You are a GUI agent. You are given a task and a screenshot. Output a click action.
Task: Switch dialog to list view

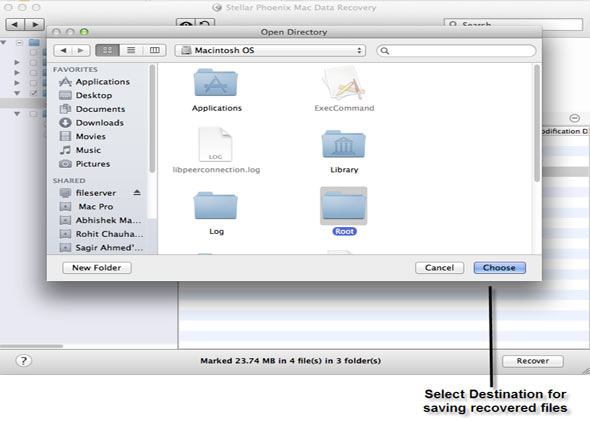[131, 50]
